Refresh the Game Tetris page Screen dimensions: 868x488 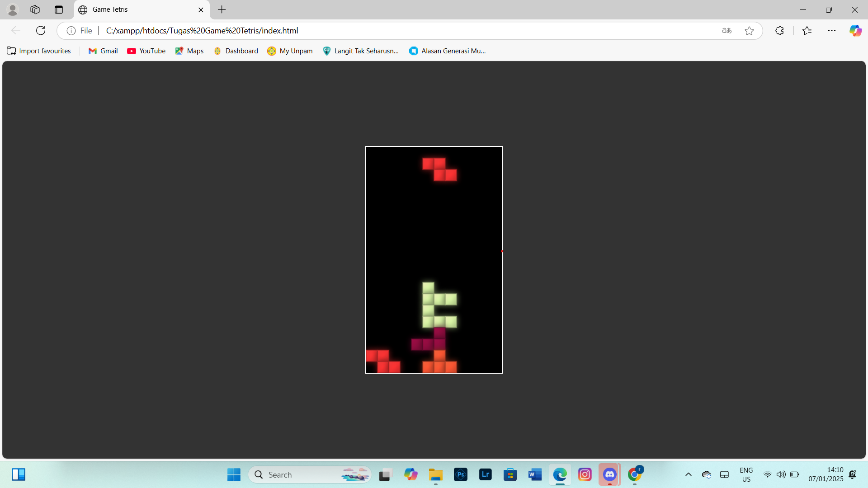click(41, 31)
